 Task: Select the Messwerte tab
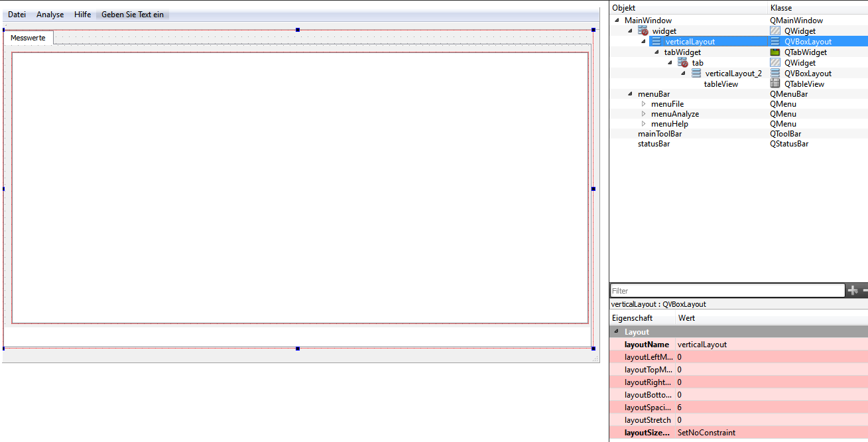point(28,38)
